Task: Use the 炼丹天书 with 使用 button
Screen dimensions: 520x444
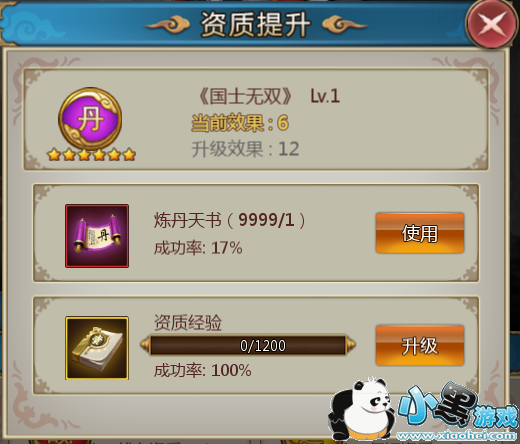Action: (420, 233)
